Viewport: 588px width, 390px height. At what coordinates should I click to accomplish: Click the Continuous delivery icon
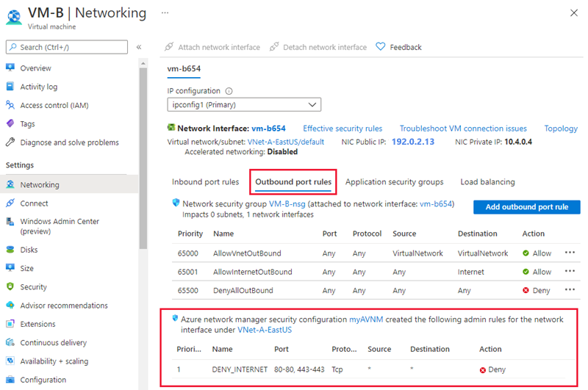(x=10, y=342)
